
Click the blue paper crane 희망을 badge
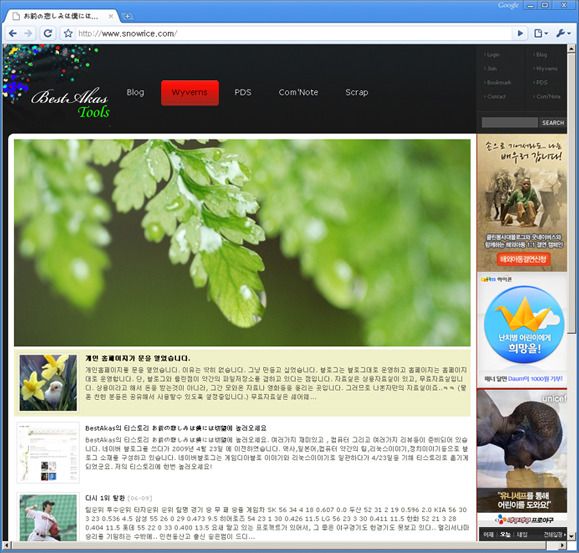pyautogui.click(x=524, y=325)
